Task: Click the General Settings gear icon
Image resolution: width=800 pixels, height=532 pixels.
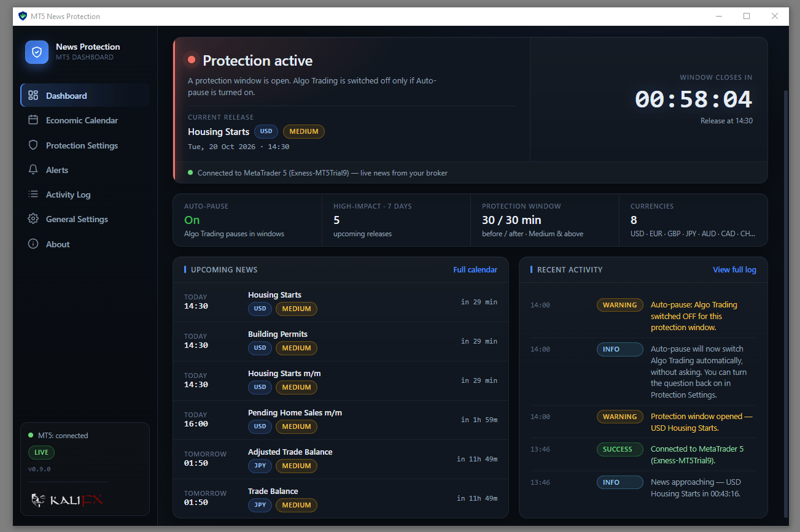Action: (33, 219)
